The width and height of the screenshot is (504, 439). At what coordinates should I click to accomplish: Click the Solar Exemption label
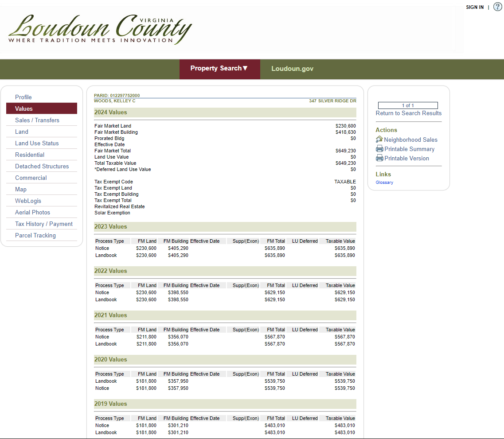click(112, 213)
